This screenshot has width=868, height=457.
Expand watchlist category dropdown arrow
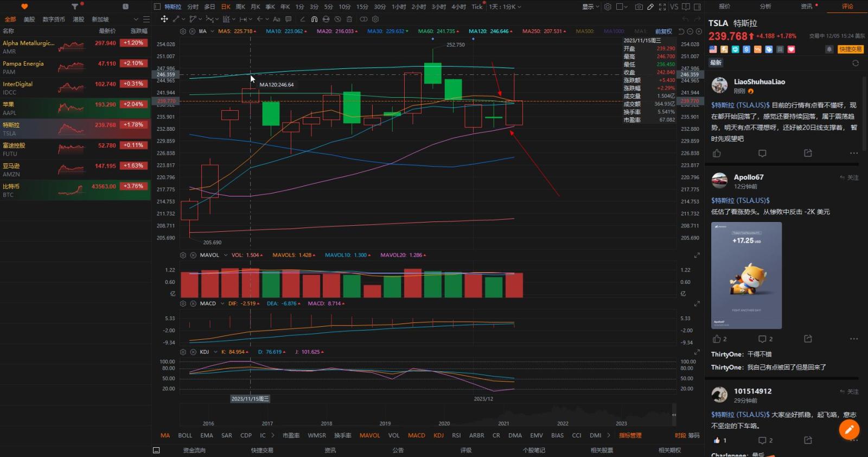point(136,19)
